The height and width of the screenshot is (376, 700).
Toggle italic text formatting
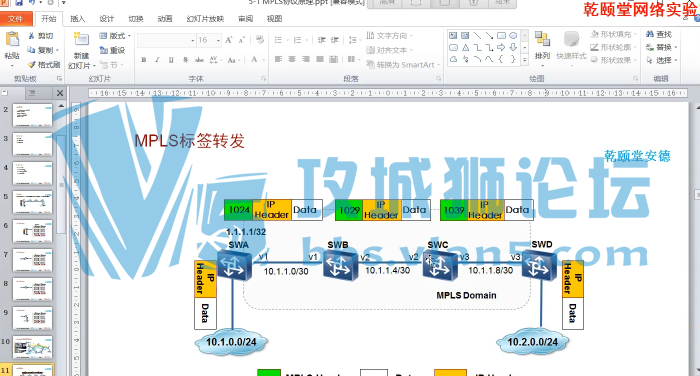click(157, 59)
